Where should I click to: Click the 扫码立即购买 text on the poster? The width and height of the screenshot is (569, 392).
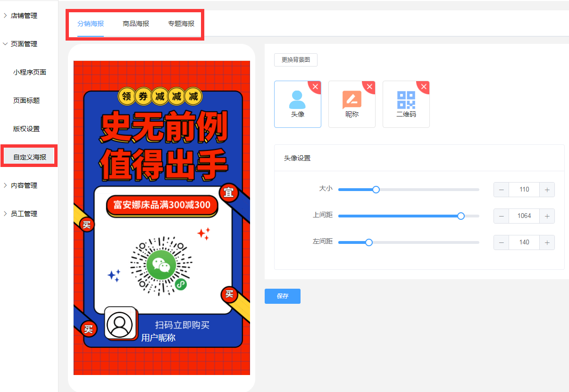coord(182,325)
